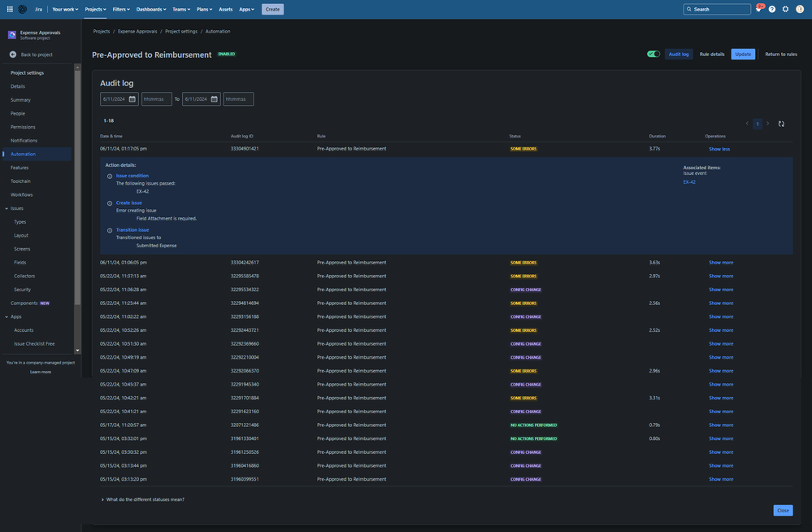Open Assets in the top navigation
Image resolution: width=812 pixels, height=532 pixels.
pos(226,9)
